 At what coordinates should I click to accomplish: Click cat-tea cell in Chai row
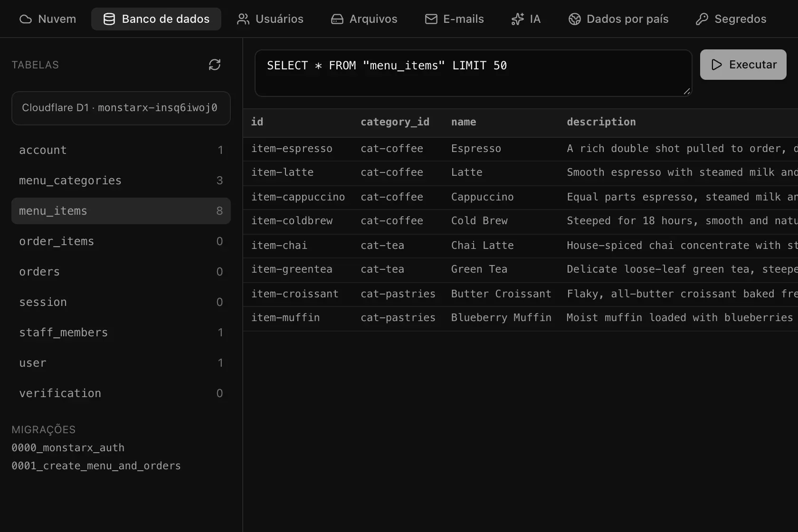click(382, 246)
